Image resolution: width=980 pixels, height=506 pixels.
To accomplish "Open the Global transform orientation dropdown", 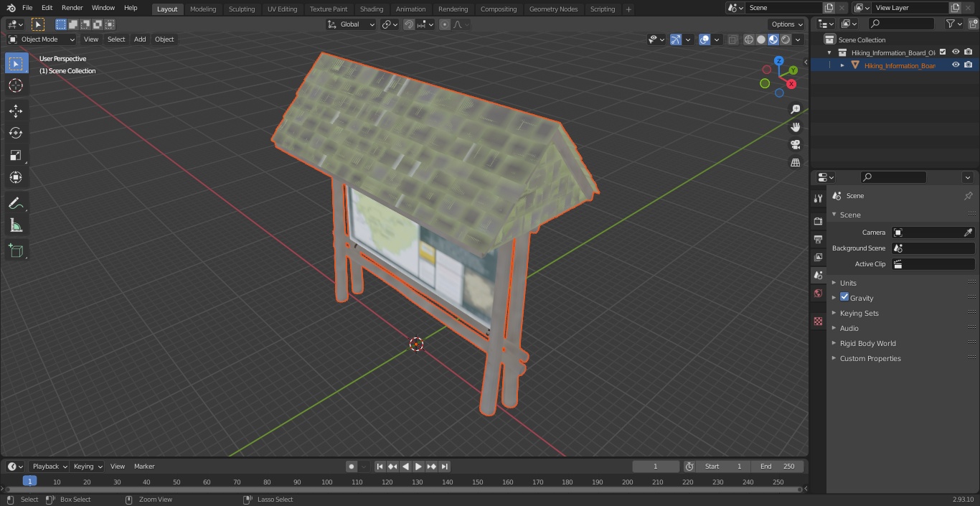I will click(351, 24).
